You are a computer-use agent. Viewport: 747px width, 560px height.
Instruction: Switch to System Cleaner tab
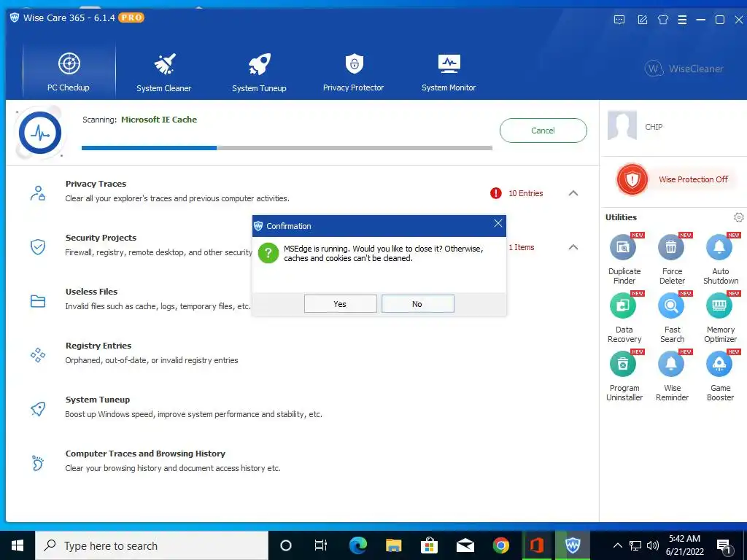pos(164,71)
